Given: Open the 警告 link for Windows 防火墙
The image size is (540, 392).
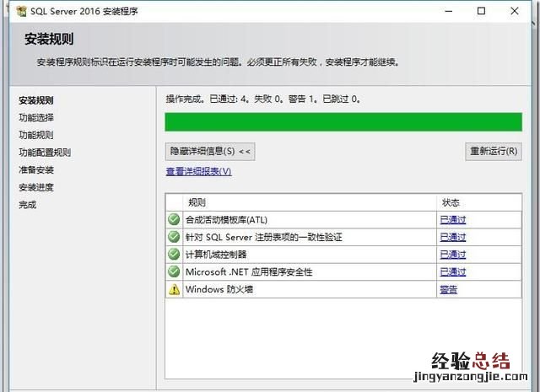Looking at the screenshot, I should coord(448,289).
